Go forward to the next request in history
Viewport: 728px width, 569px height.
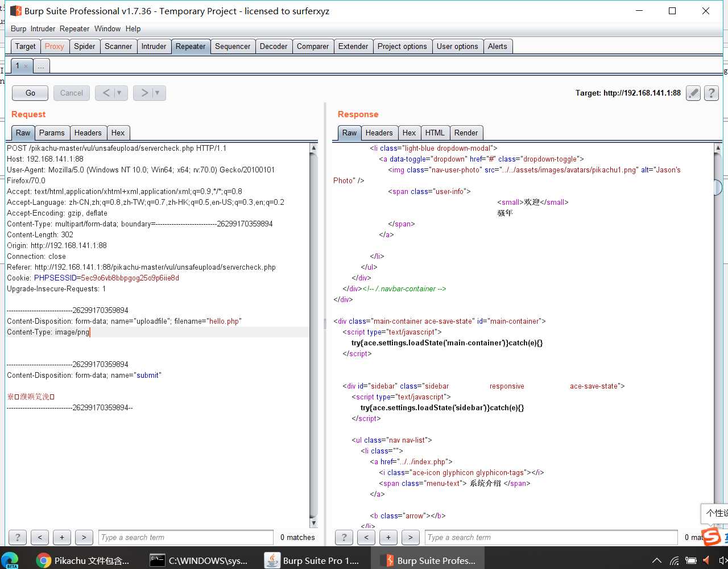[144, 93]
